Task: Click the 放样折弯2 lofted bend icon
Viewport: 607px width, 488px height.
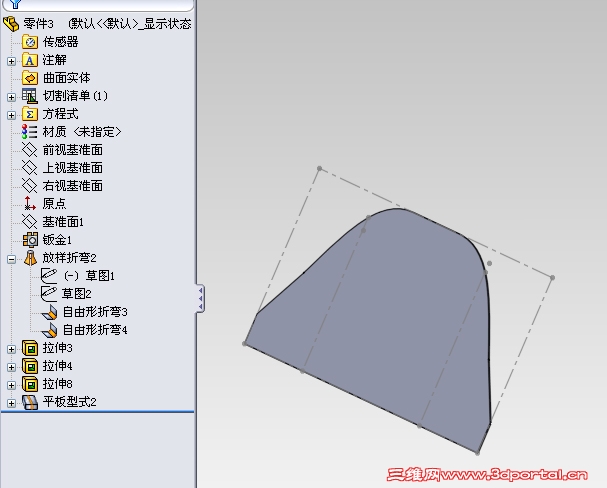Action: pyautogui.click(x=30, y=258)
